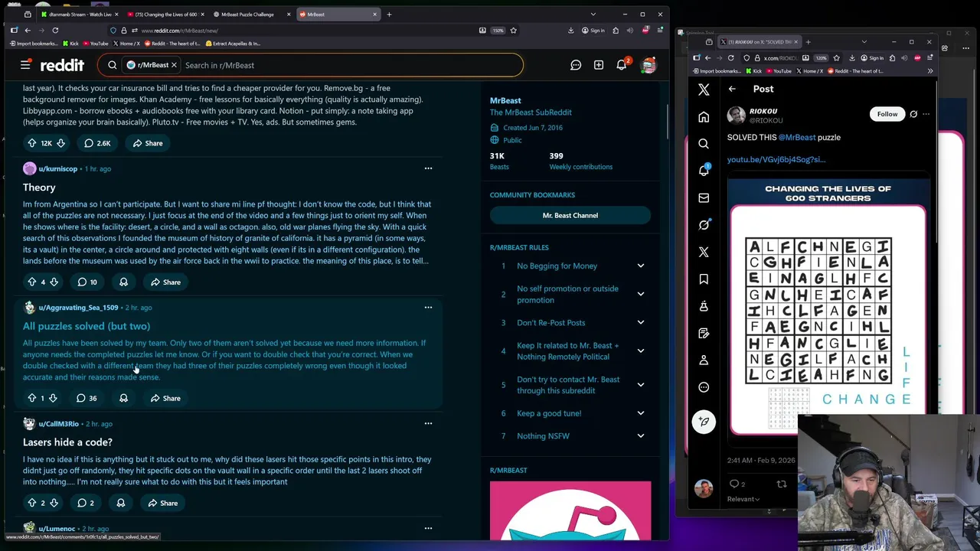Viewport: 980px width, 551px height.
Task: Go back with arrow beside Post header
Action: pyautogui.click(x=732, y=89)
